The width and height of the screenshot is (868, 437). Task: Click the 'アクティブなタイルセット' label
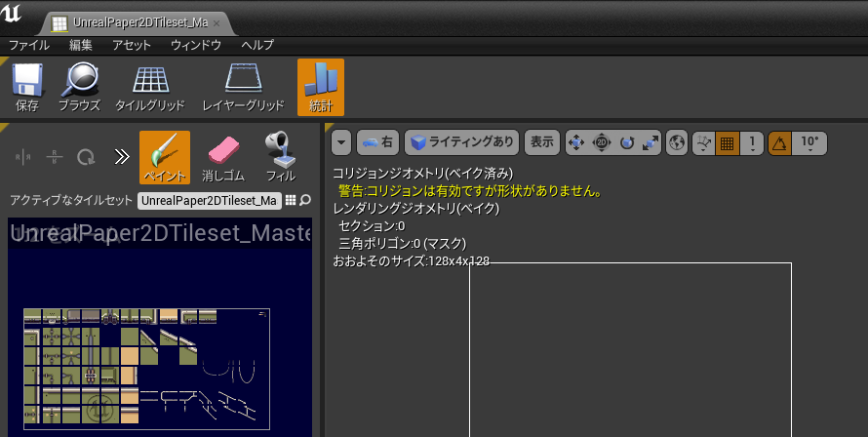71,200
